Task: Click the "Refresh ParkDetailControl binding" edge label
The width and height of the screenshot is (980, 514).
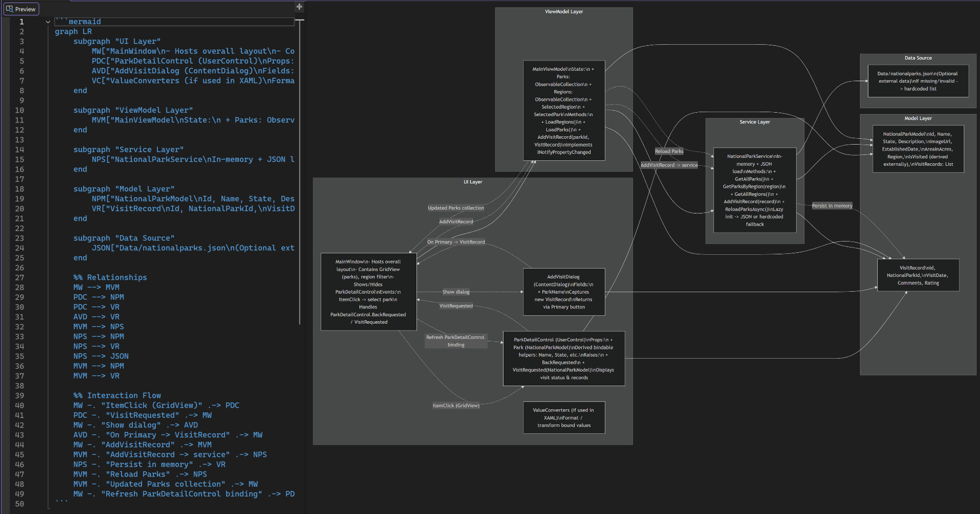Action: 456,341
